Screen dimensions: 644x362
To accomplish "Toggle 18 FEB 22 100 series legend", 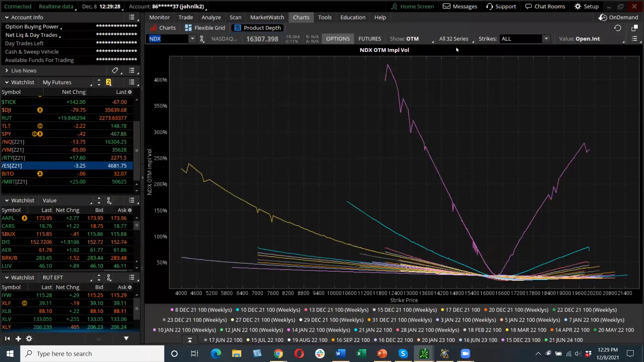I will [482, 330].
